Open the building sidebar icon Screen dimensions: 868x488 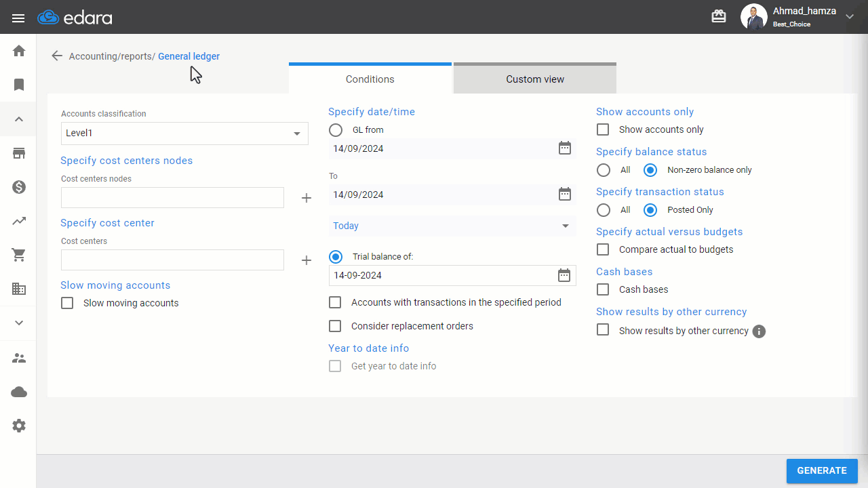click(19, 289)
